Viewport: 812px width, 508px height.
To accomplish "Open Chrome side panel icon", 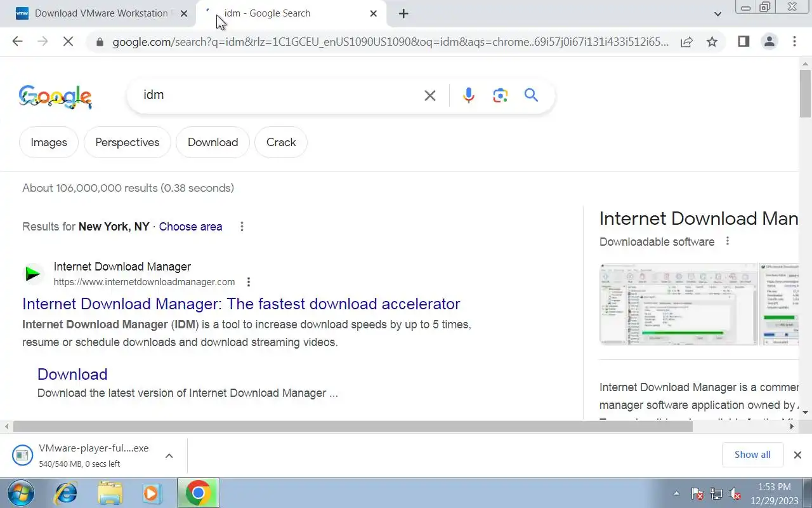I will tap(743, 42).
